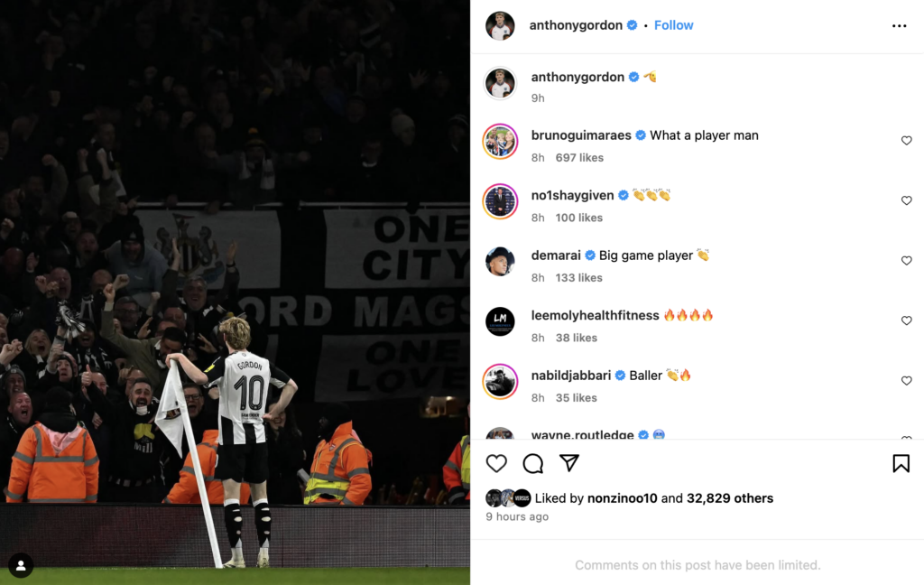The height and width of the screenshot is (585, 924).
Task: Show tagged people icon on the photo
Action: click(x=21, y=565)
